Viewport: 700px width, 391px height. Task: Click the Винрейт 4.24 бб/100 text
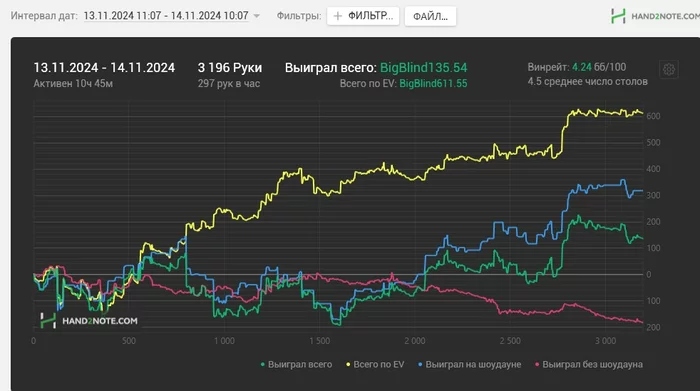(576, 67)
